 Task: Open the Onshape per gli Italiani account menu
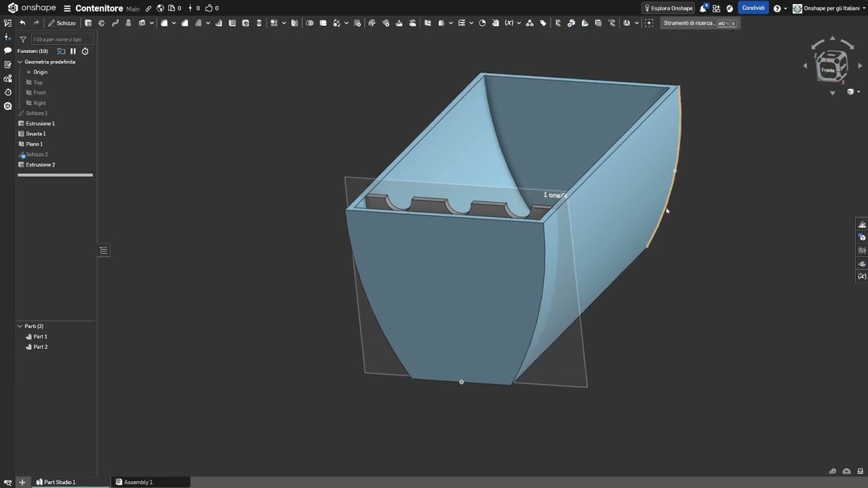tap(829, 8)
